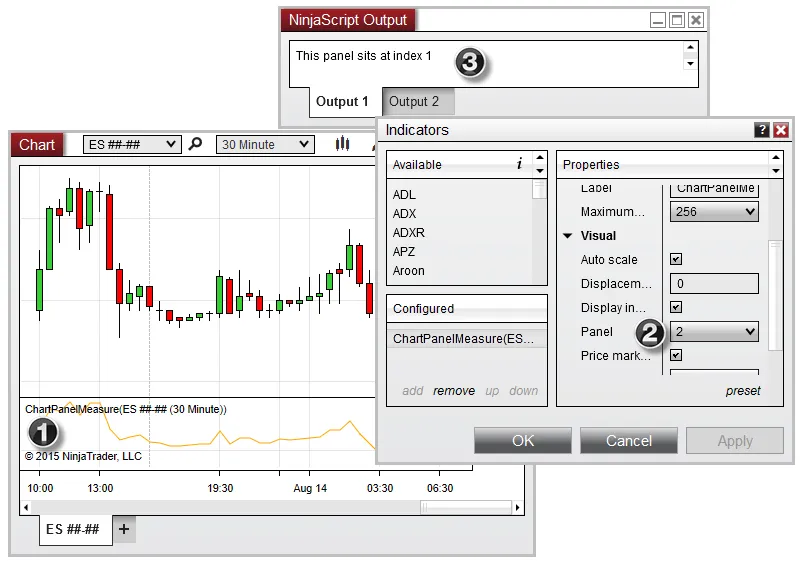Toggle the Auto scale checkbox
The image size is (804, 565).
click(x=676, y=259)
